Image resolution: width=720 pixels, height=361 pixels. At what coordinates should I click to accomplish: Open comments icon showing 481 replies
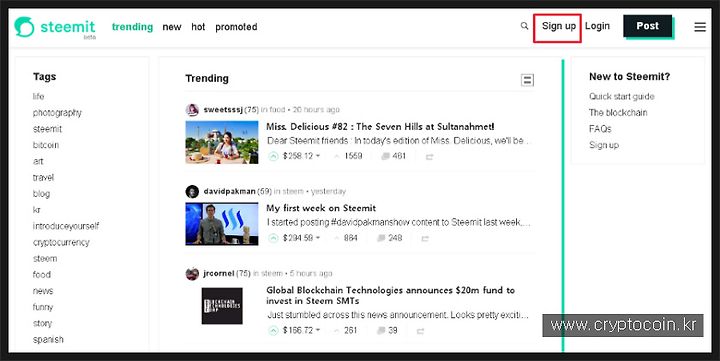(385, 156)
